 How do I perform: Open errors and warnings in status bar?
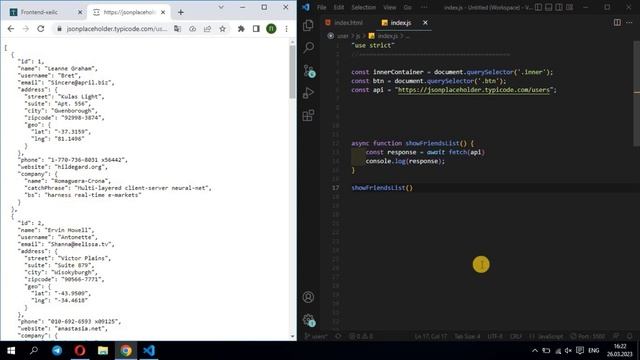(x=361, y=336)
